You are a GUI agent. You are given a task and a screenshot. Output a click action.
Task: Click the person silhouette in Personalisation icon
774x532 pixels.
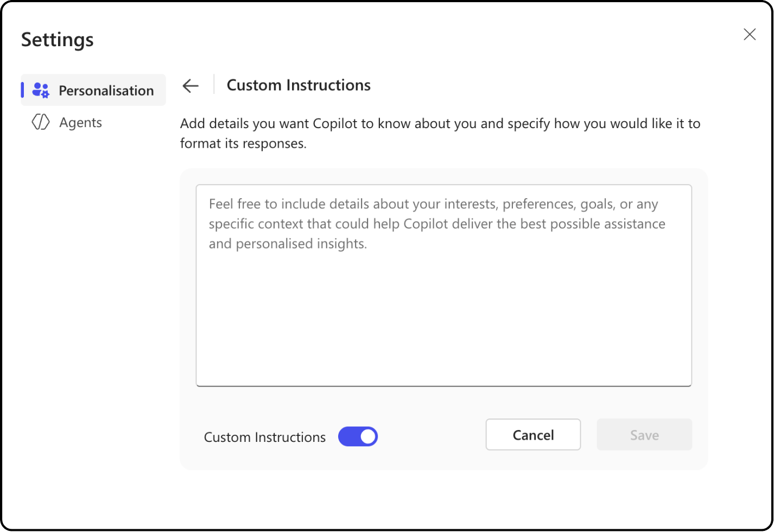[37, 88]
